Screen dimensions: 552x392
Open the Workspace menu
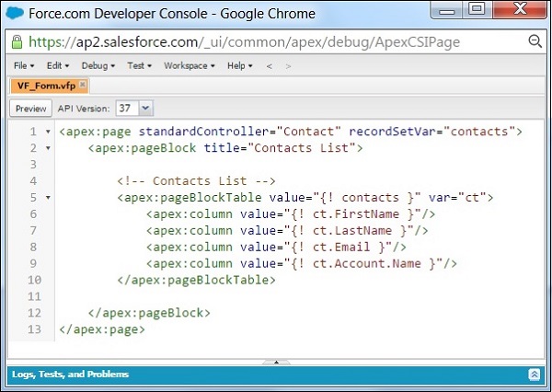189,66
